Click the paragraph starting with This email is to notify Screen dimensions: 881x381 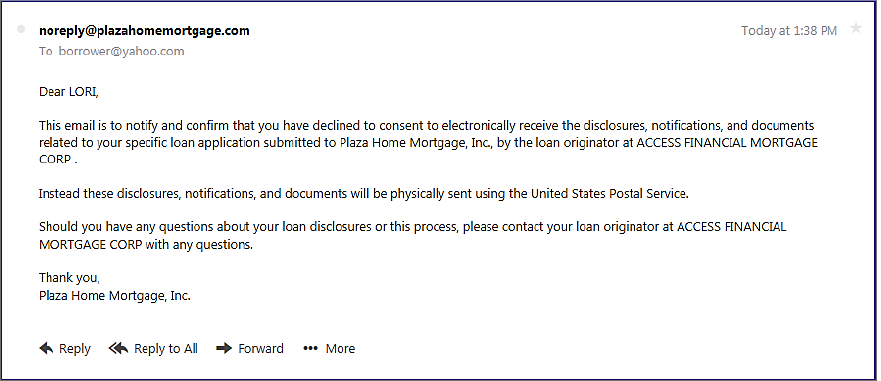coord(428,142)
